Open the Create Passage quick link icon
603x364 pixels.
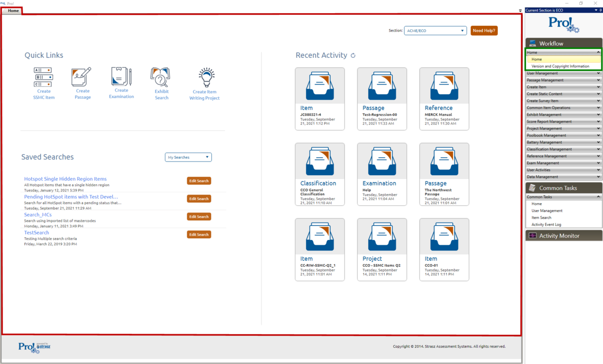(x=82, y=77)
